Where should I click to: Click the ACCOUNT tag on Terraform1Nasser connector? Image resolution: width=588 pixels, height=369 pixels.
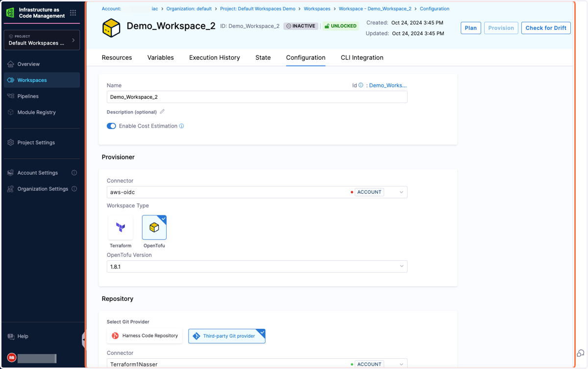[x=369, y=364]
